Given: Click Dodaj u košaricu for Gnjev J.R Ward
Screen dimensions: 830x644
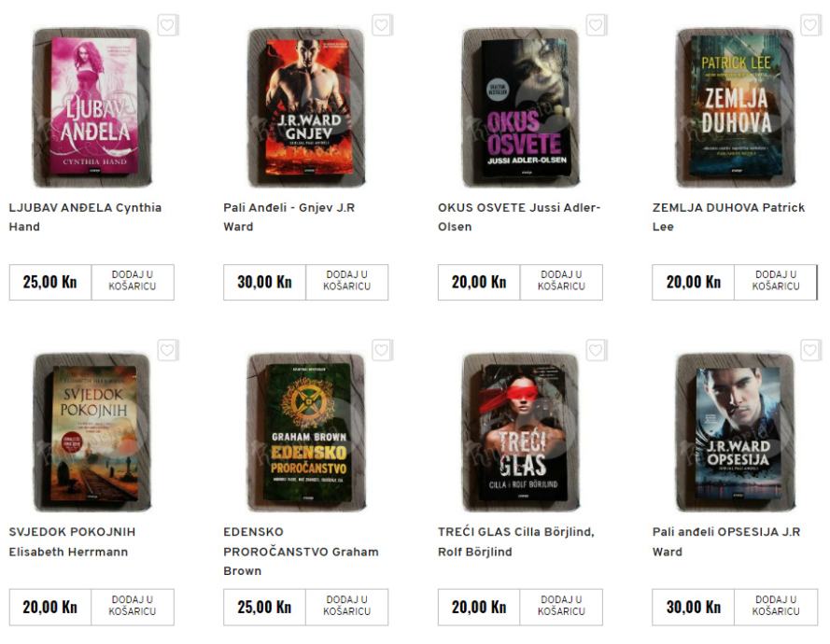Looking at the screenshot, I should [x=346, y=282].
